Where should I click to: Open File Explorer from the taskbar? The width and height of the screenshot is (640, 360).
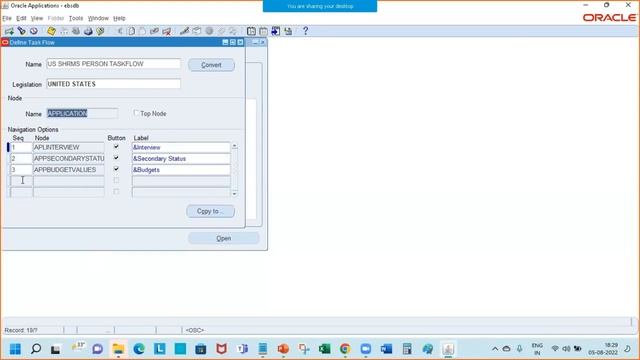coord(118,349)
